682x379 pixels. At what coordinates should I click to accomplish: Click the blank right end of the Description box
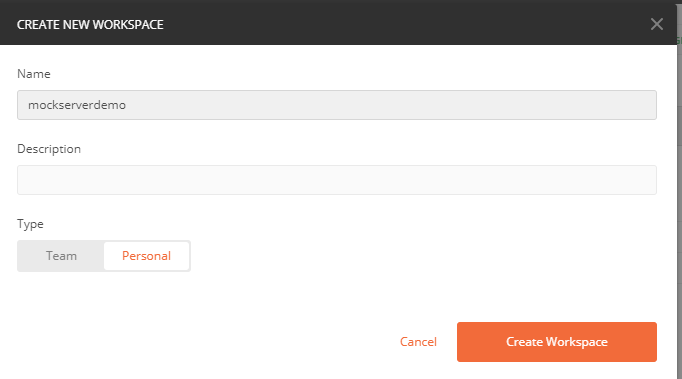pyautogui.click(x=609, y=180)
